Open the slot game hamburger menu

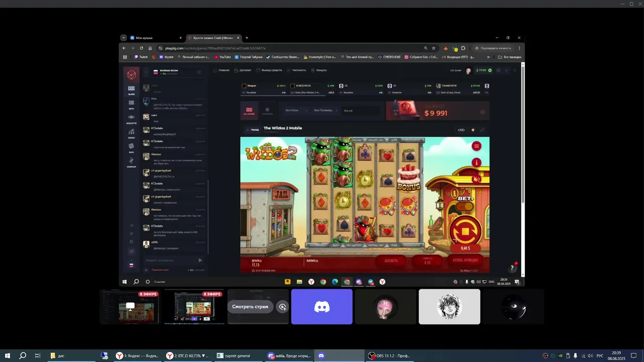[476, 146]
